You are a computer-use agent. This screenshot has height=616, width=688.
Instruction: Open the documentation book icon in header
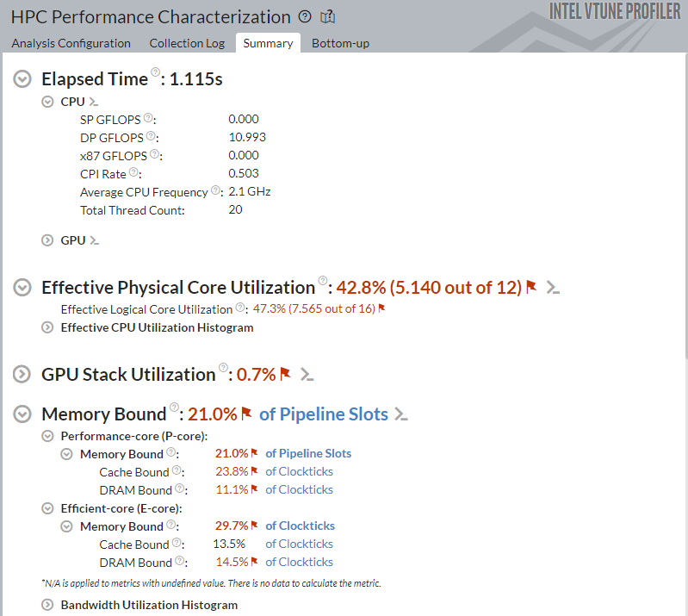pyautogui.click(x=327, y=16)
